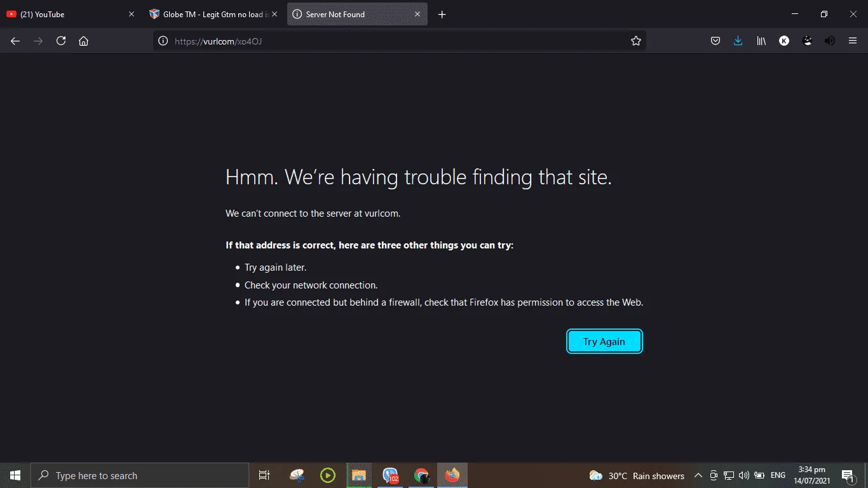This screenshot has height=488, width=868.
Task: Click the speaker extension icon in toolbar
Action: (830, 41)
